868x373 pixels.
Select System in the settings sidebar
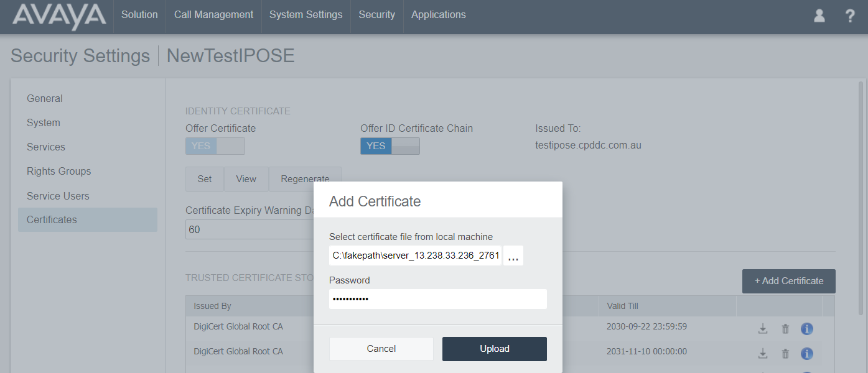[87, 122]
